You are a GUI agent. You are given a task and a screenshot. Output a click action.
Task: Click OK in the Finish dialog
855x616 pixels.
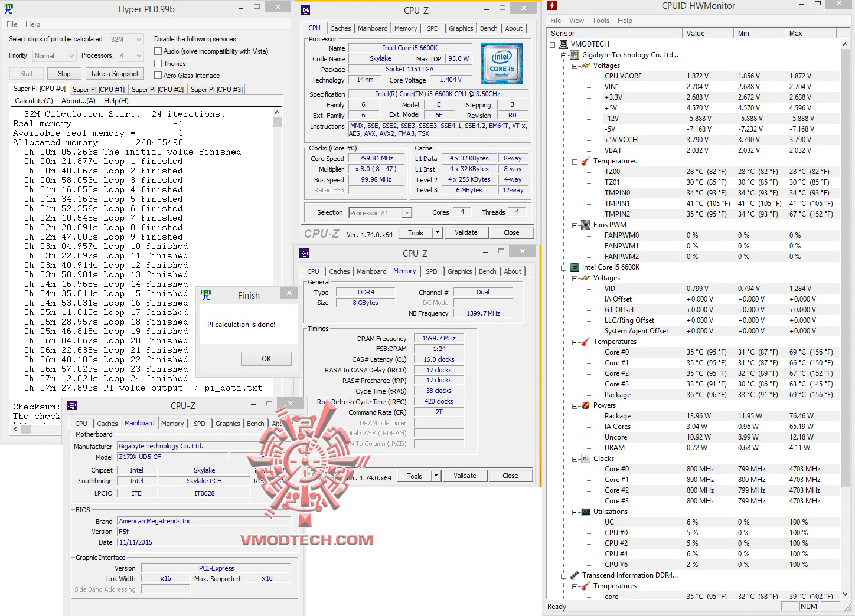pos(266,359)
